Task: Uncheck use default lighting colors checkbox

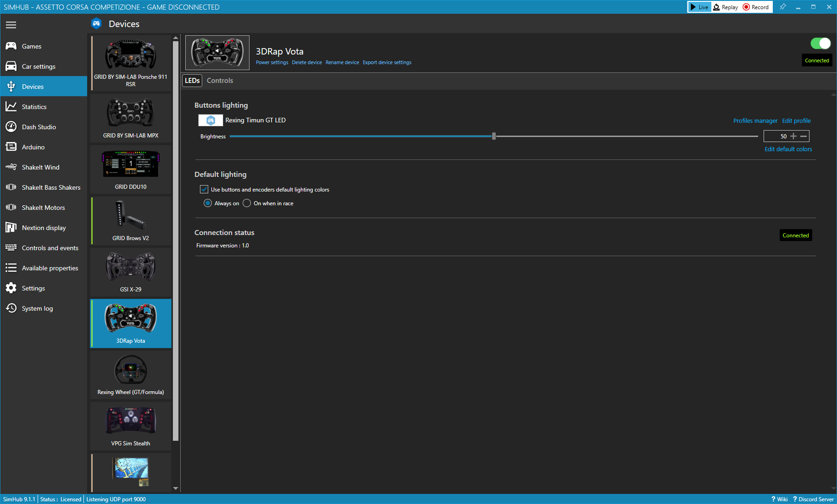Action: [204, 189]
